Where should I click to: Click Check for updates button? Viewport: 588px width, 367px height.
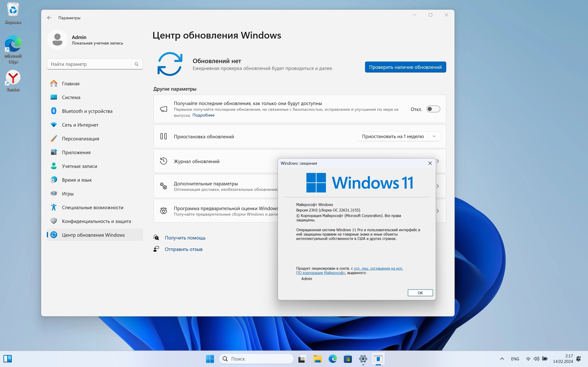click(405, 67)
